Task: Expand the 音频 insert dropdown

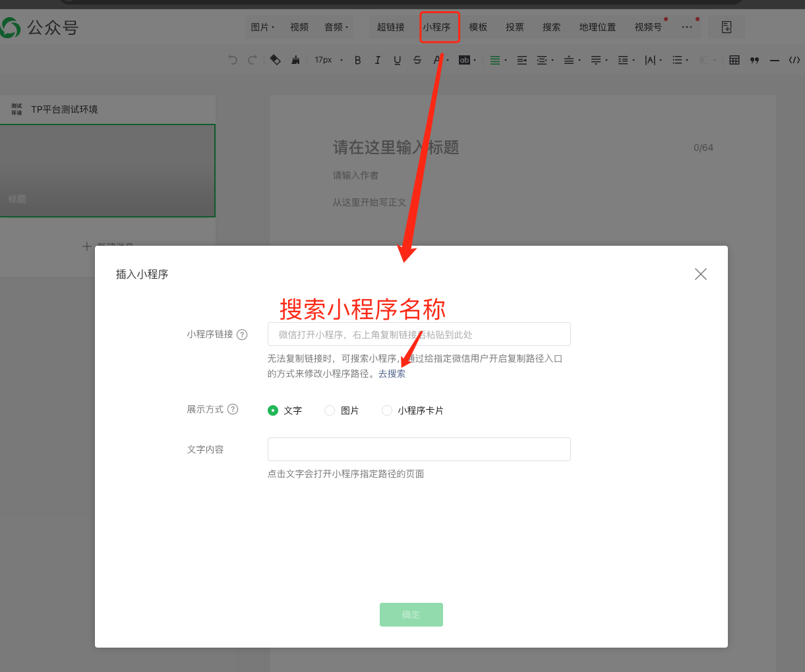Action: [x=336, y=27]
